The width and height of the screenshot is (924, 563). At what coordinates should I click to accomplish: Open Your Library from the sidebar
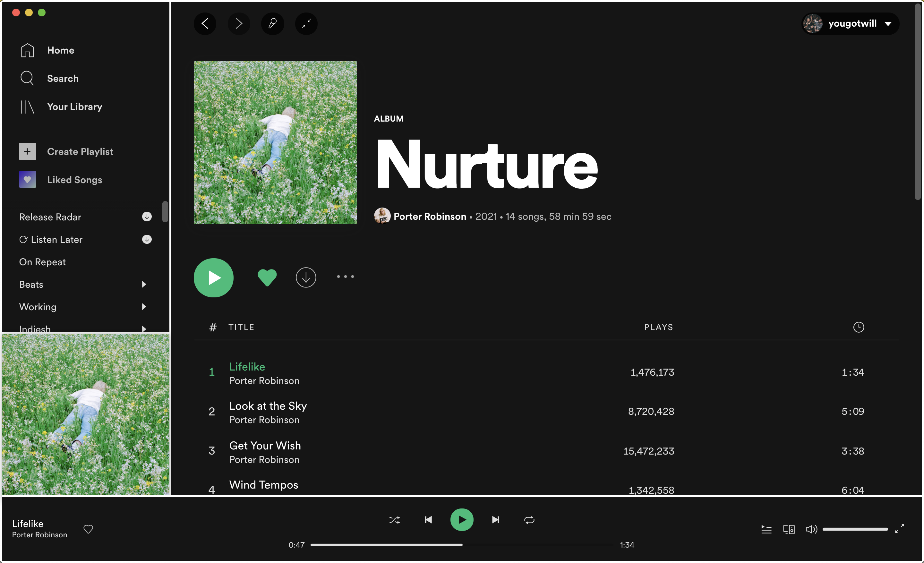tap(74, 107)
